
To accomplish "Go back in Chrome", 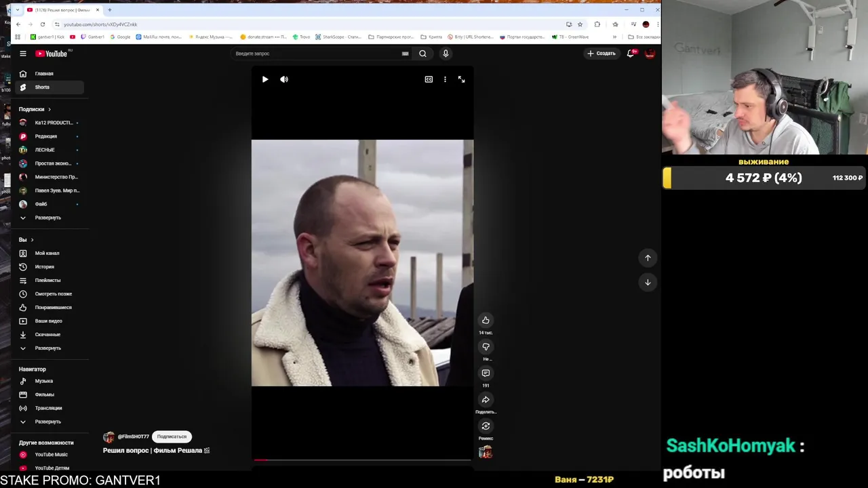I will 18,24.
